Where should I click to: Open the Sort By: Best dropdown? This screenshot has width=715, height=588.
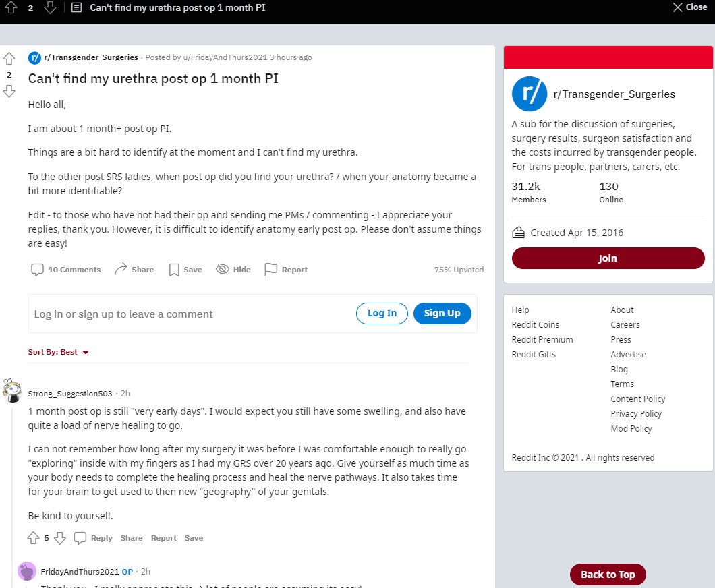(x=59, y=352)
